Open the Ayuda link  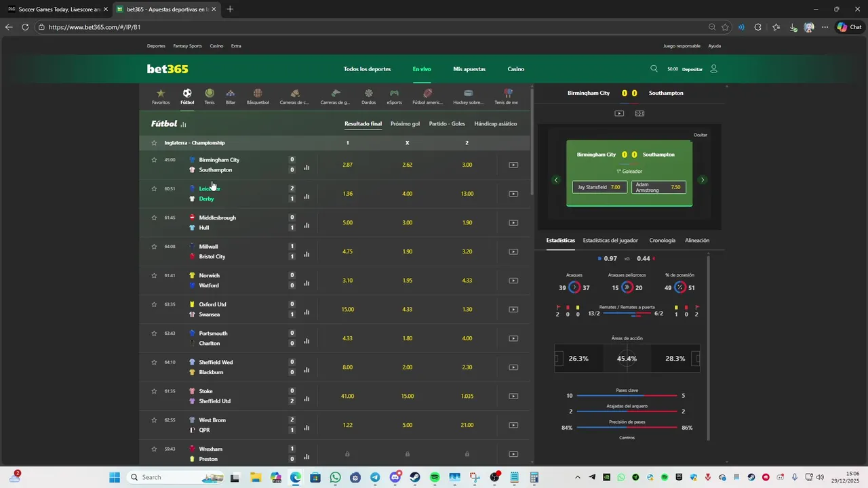pos(715,46)
